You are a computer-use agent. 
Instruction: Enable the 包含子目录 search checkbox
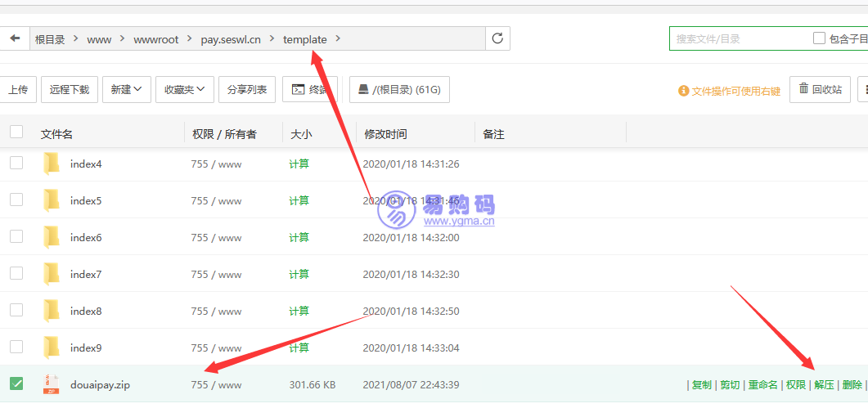(x=819, y=38)
